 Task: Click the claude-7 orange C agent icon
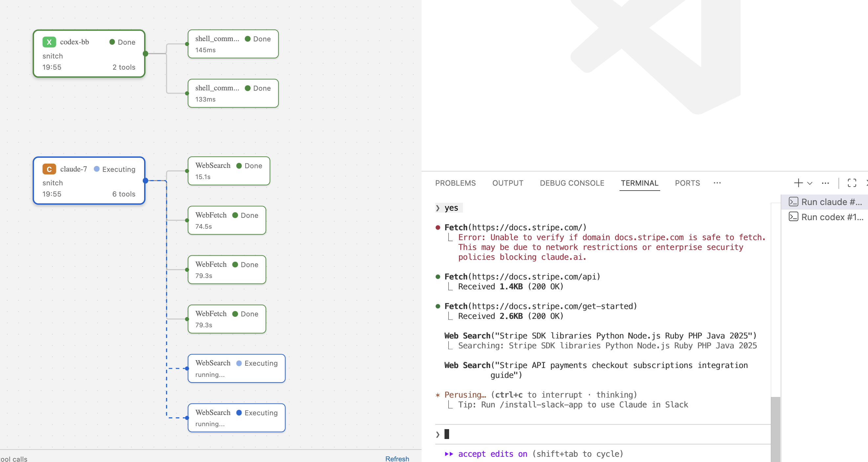(x=49, y=169)
